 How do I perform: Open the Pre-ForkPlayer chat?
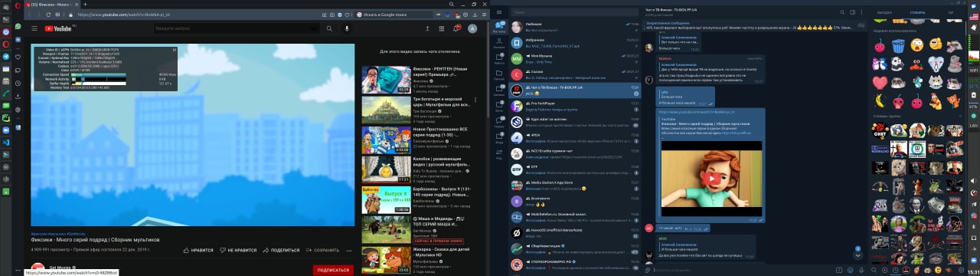575,106
